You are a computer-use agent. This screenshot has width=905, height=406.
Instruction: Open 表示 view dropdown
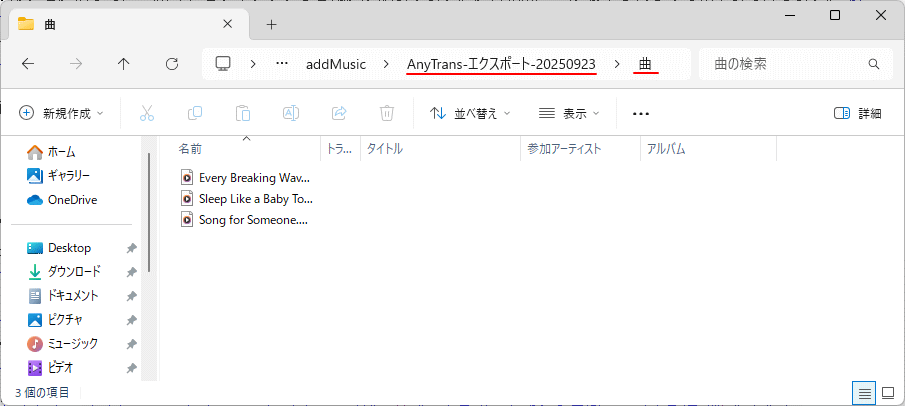(x=569, y=113)
